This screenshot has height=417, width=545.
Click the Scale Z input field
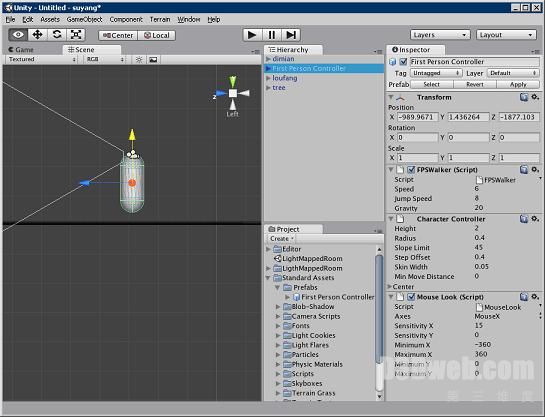(519, 158)
